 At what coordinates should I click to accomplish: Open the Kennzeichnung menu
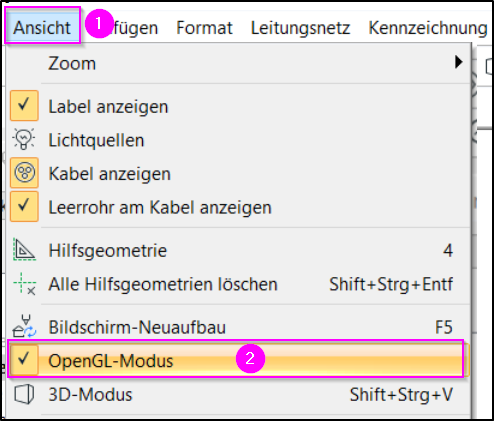coord(428,28)
